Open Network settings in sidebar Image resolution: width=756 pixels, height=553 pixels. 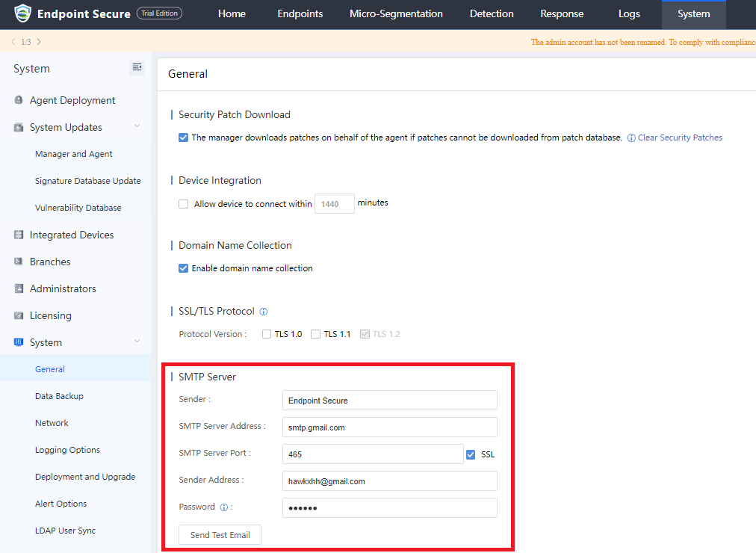point(52,423)
